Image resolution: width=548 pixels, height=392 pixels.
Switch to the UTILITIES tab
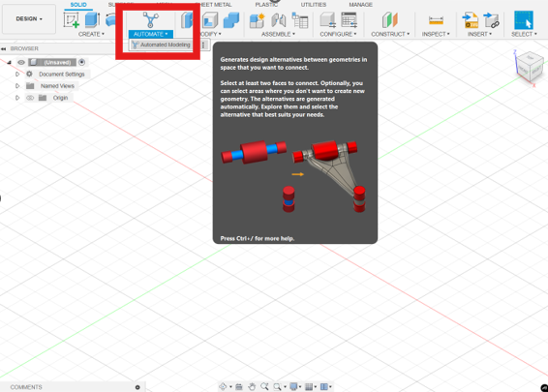(x=314, y=5)
